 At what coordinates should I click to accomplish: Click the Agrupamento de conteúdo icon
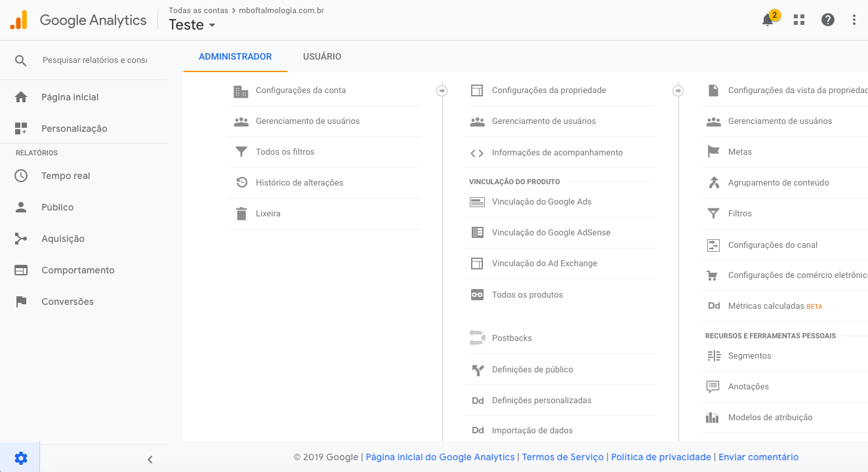[714, 183]
